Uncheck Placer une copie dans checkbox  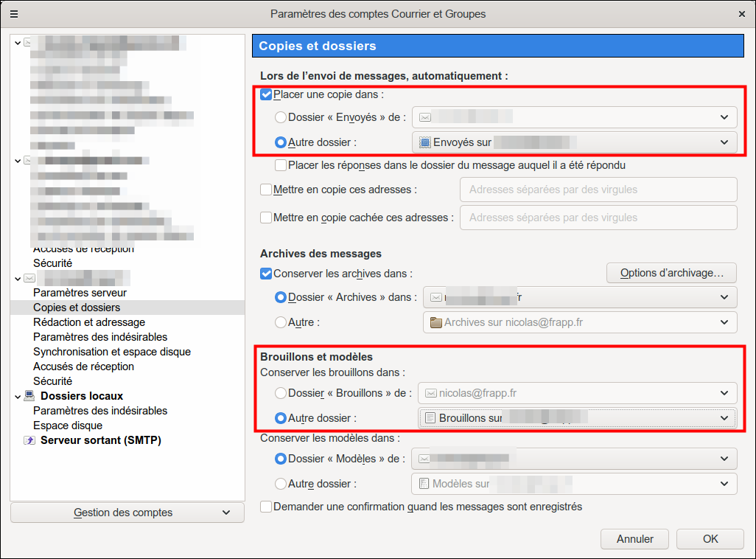click(x=267, y=94)
